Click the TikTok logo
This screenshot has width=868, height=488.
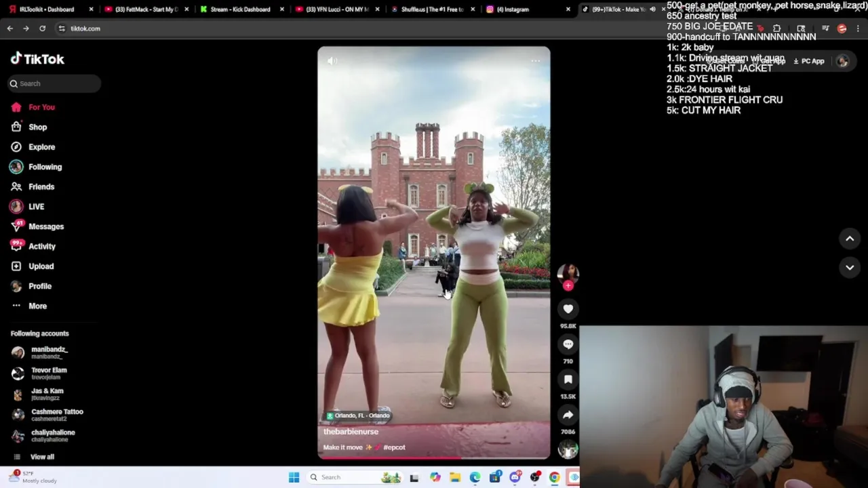click(37, 59)
